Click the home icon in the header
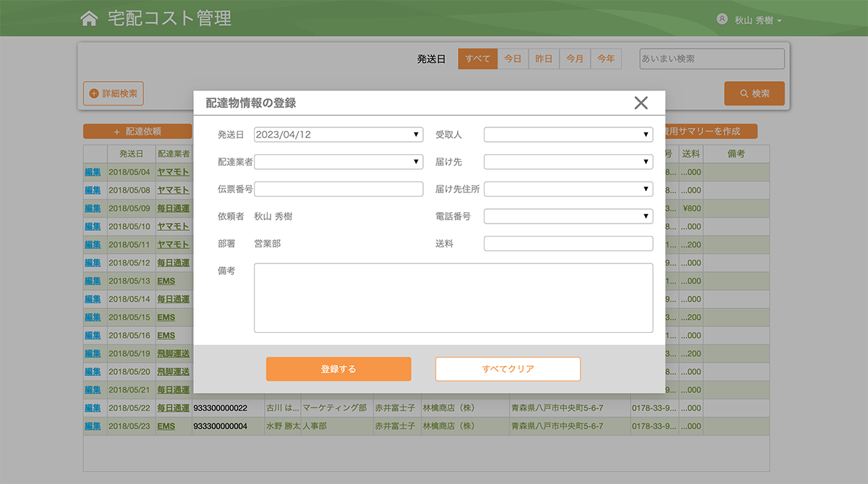This screenshot has height=484, width=868. (x=88, y=18)
